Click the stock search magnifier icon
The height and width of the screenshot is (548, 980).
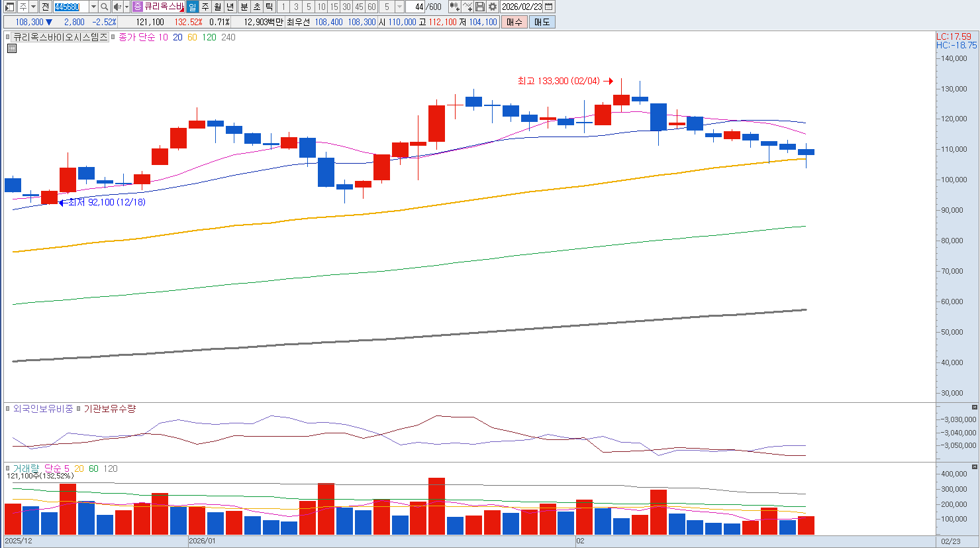pos(105,7)
